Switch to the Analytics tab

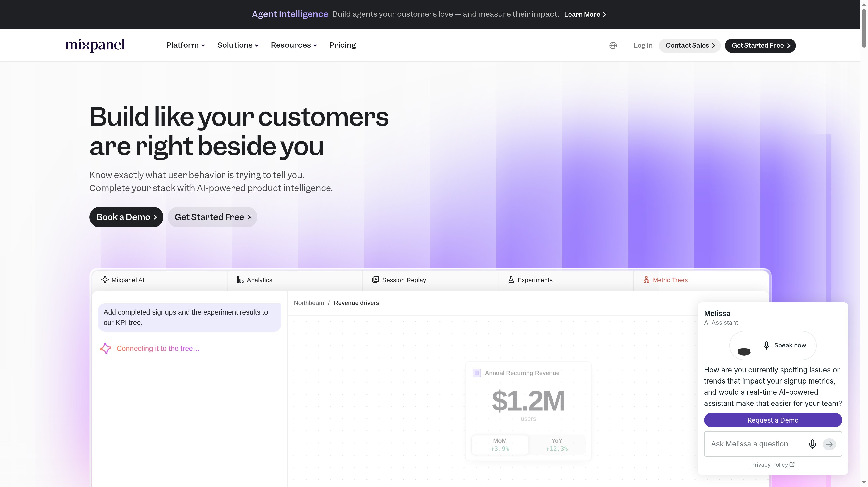(x=295, y=280)
